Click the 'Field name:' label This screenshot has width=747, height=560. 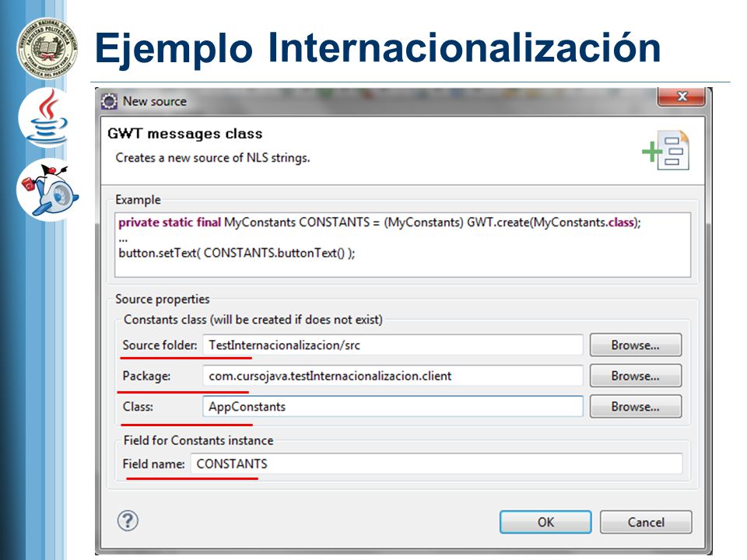point(153,464)
